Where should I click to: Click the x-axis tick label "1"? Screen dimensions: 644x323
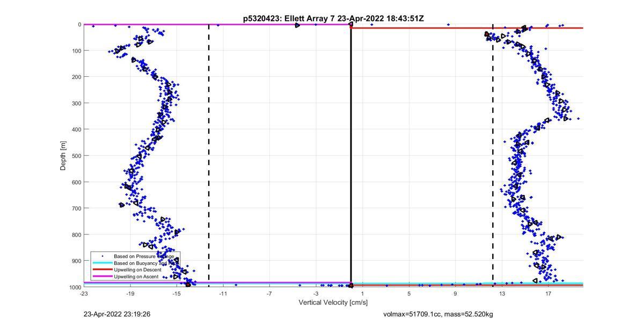(x=363, y=294)
